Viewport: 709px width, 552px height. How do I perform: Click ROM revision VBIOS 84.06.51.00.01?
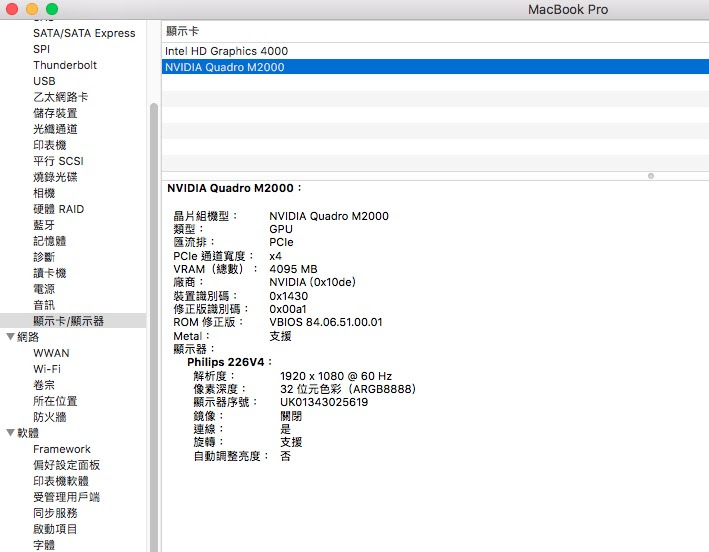coord(326,322)
